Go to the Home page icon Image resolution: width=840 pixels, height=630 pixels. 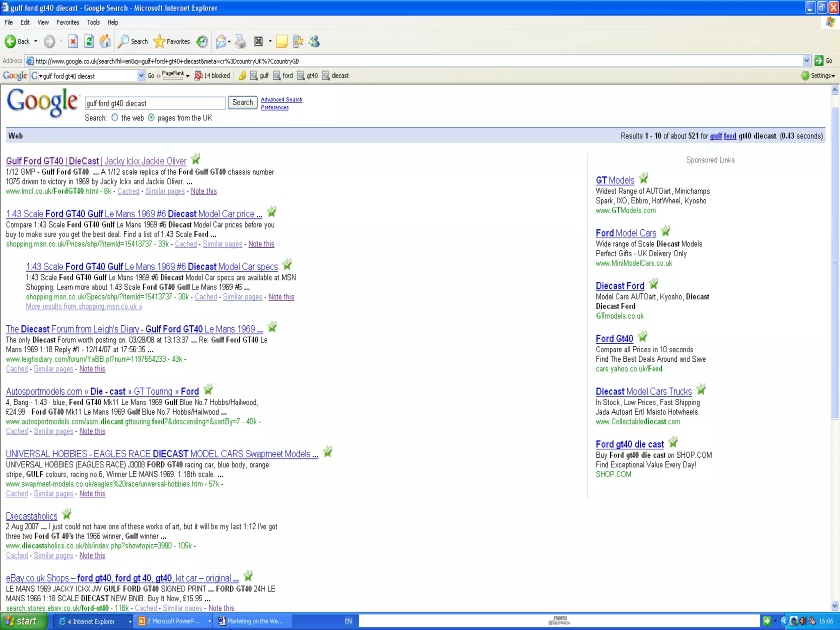coord(105,41)
